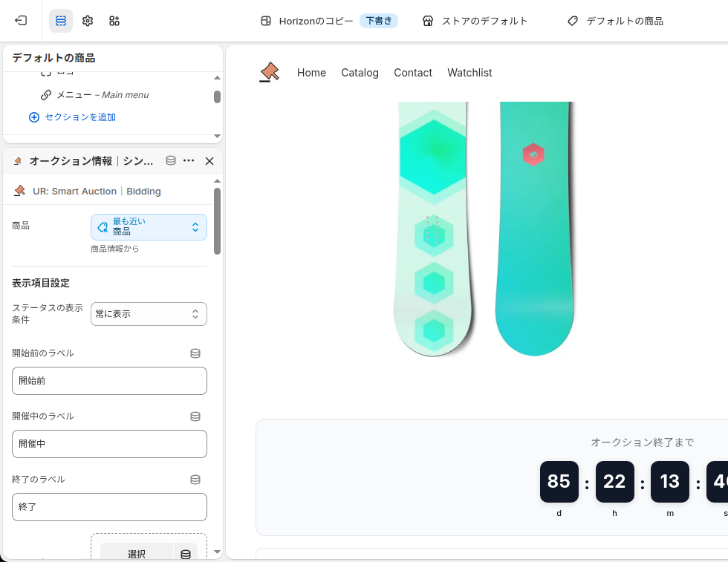Open Catalog in the preview navigation
Image resolution: width=728 pixels, height=562 pixels.
pos(360,73)
